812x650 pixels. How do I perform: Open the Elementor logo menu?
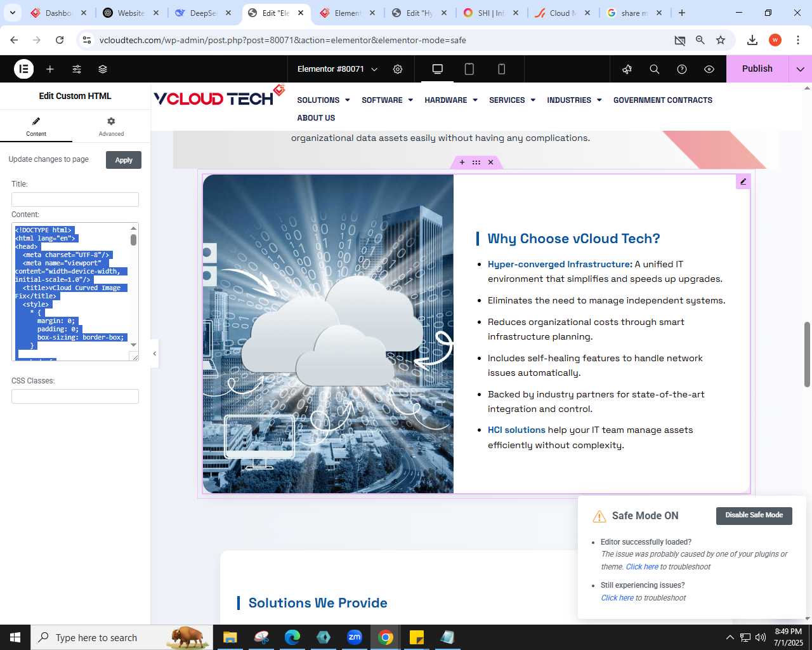click(23, 69)
